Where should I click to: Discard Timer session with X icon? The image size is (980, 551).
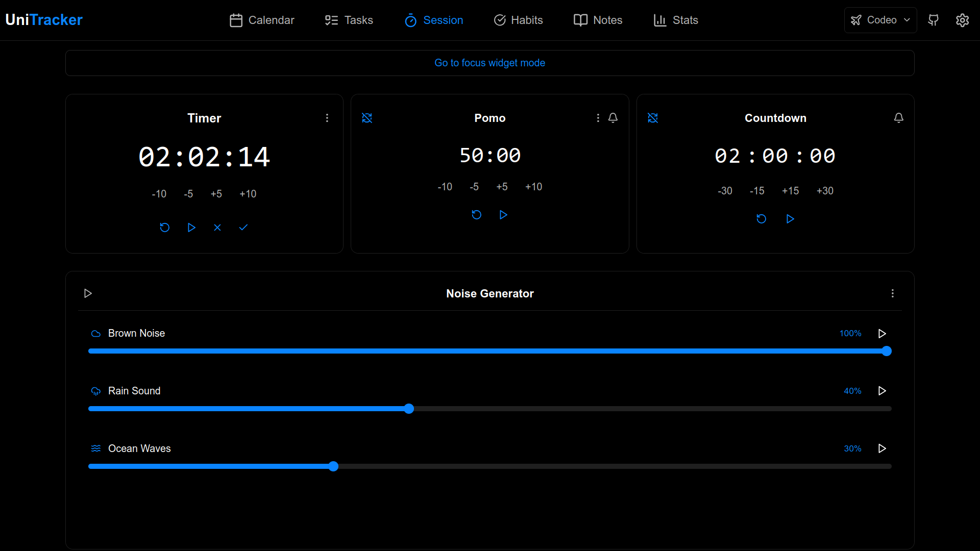click(217, 228)
